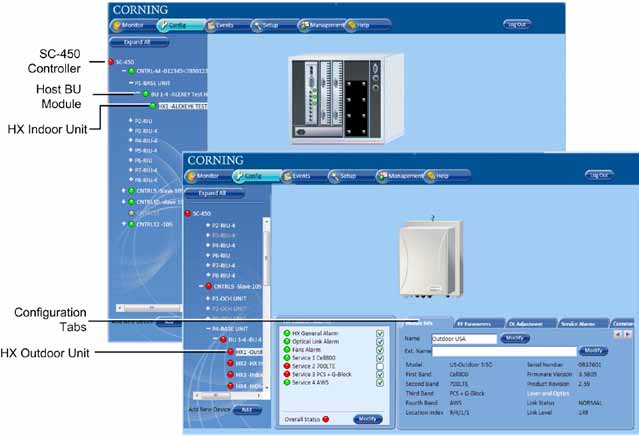Viewport: 639px width, 436px height.
Task: Click green LED beside HX General Alarm
Action: [x=287, y=333]
